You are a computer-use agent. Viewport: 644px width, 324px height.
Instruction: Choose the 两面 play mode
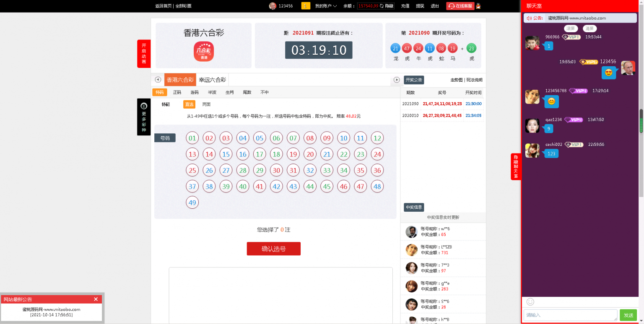206,104
